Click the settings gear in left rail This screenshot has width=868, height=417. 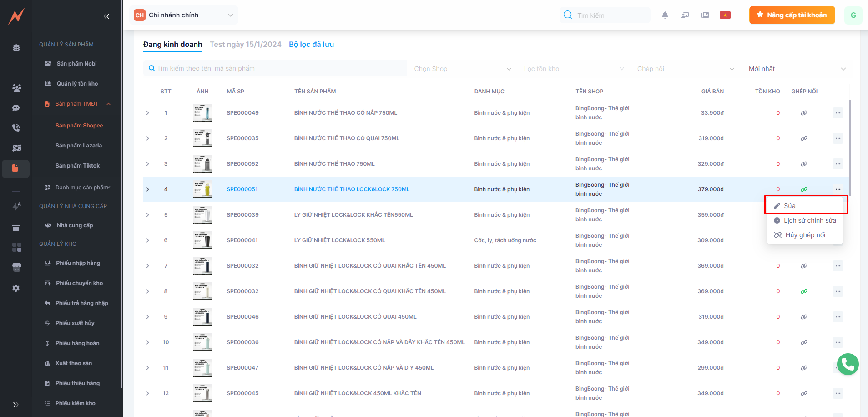pos(16,288)
